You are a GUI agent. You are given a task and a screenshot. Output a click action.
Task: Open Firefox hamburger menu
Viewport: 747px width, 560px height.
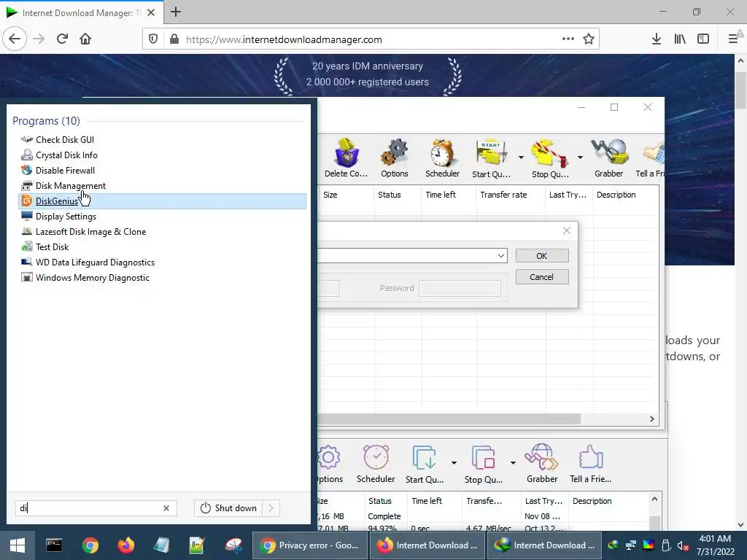(x=733, y=39)
